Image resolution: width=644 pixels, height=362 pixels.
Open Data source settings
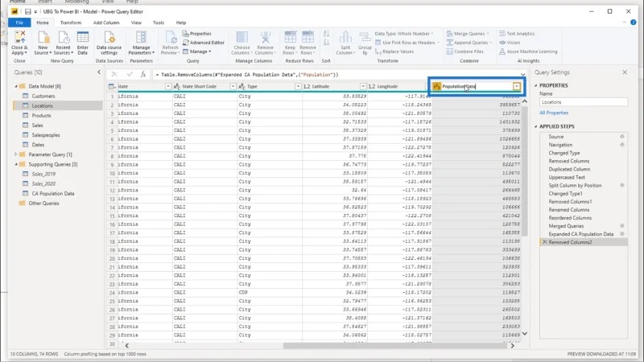(109, 43)
